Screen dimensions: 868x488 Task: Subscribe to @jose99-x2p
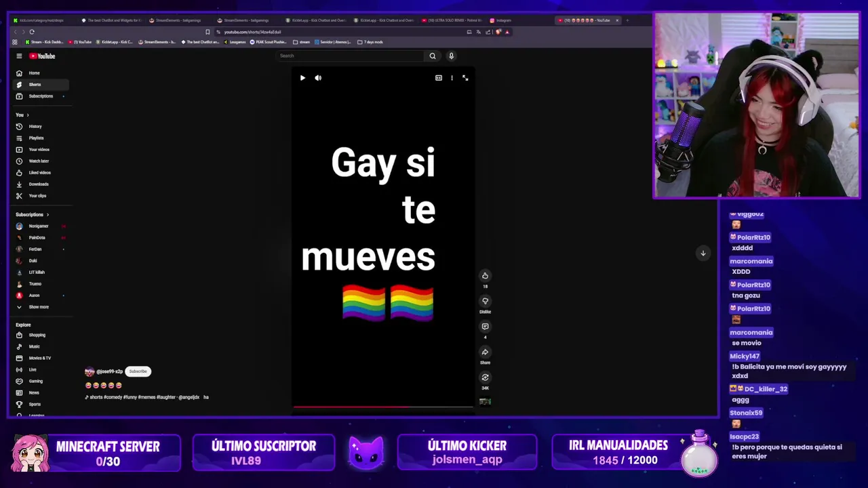138,371
